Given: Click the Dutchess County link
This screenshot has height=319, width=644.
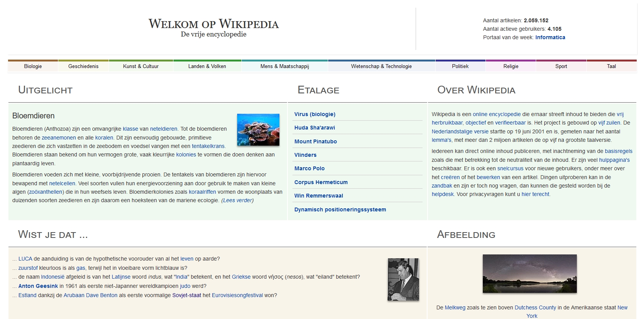Looking at the screenshot, I should point(535,307).
